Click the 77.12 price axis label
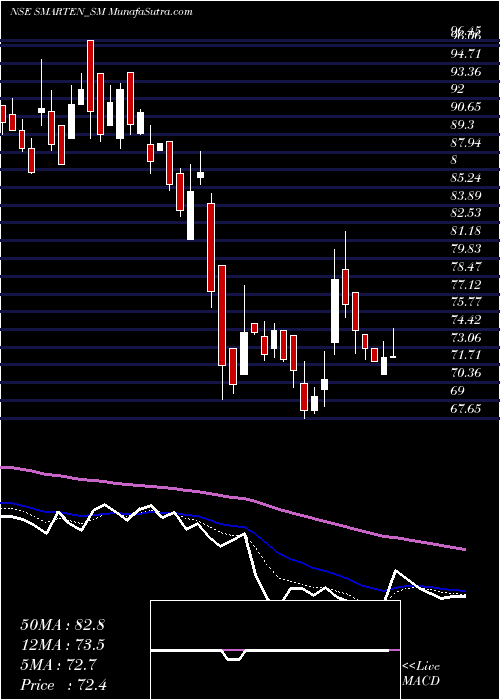500x700 pixels. click(466, 284)
